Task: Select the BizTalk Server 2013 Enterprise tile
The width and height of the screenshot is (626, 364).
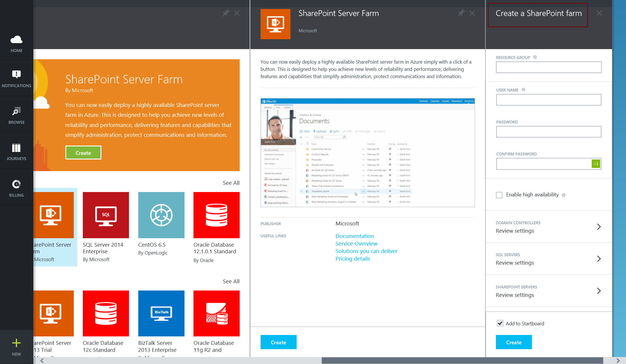Action: [161, 323]
